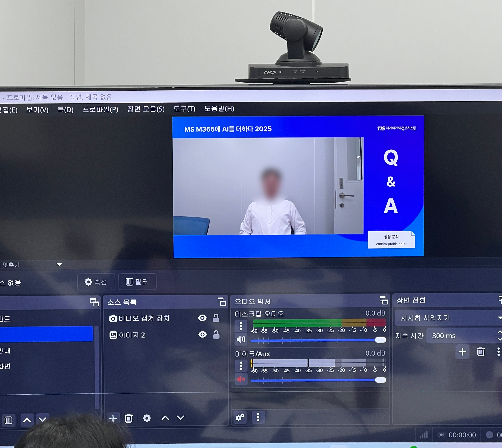Open 데스크탑 오디오 three-dot options menu
This screenshot has height=448, width=502.
point(241,326)
